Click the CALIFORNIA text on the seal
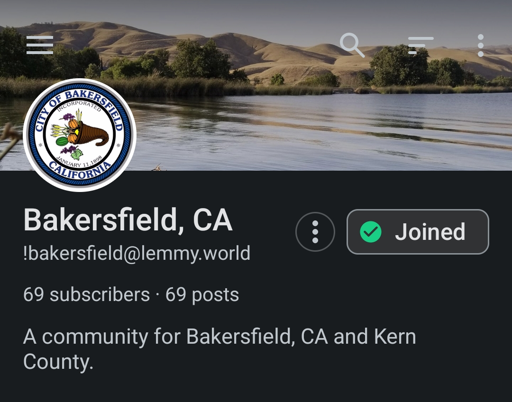The height and width of the screenshot is (402, 512). pyautogui.click(x=80, y=171)
